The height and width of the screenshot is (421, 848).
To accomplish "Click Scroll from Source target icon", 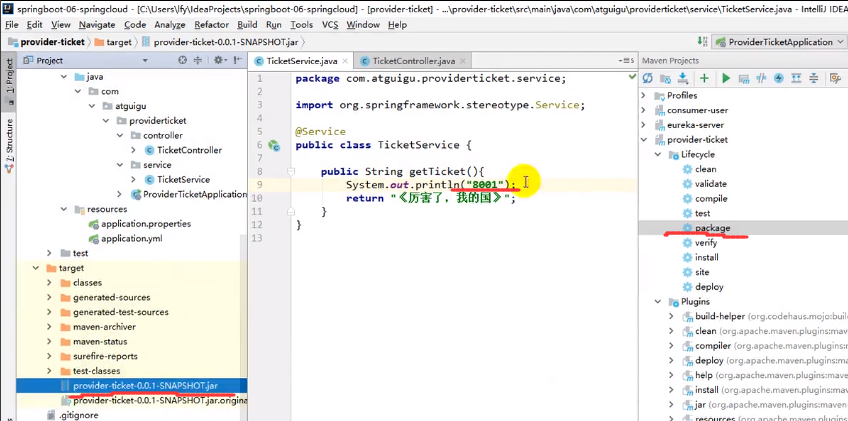I will tap(182, 61).
